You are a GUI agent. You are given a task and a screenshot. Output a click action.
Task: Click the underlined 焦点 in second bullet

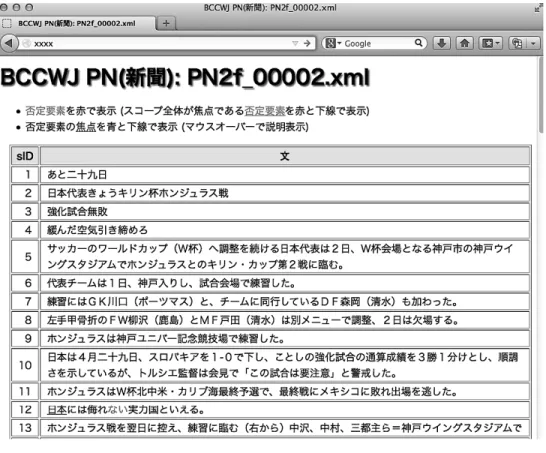click(x=86, y=127)
